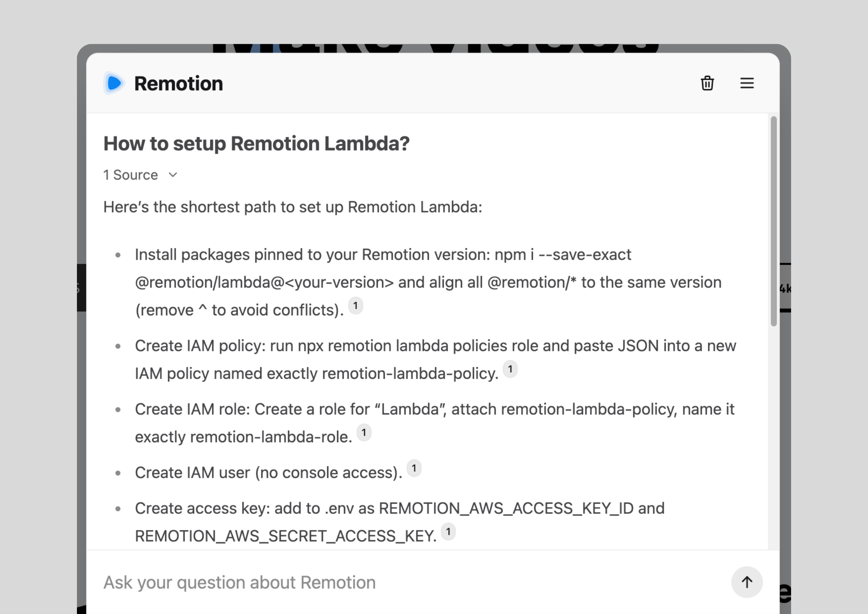Click the chat's vertical scrollbar thumb

pos(773,221)
